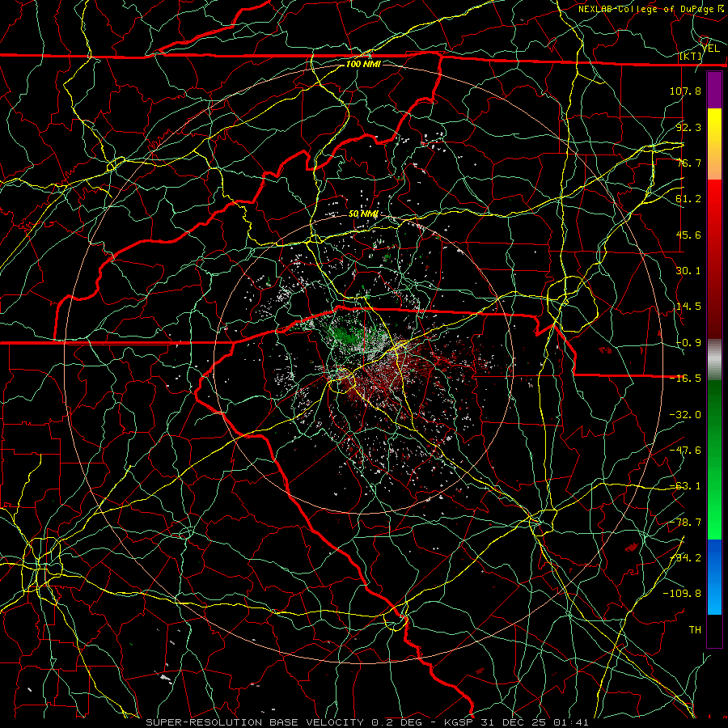Click the -47.6 legend value

[x=685, y=451]
